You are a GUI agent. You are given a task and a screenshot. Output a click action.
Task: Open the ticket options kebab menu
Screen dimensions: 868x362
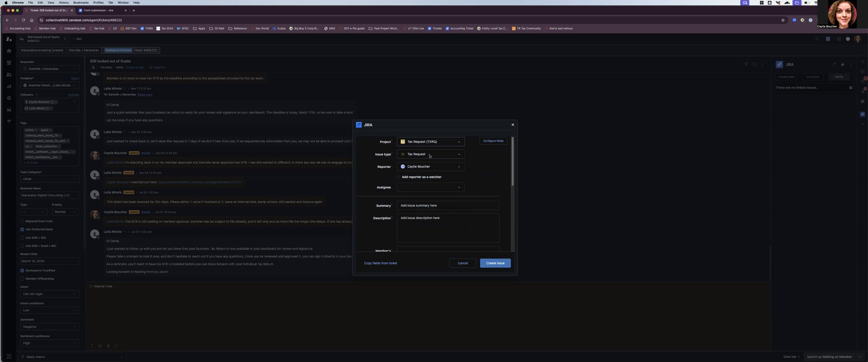point(762,64)
